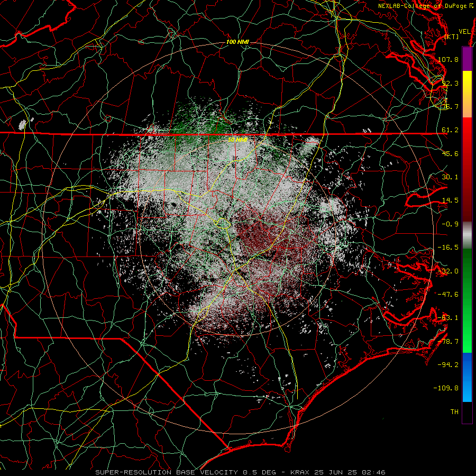Click the -0.9 value on velocity scale

450,224
